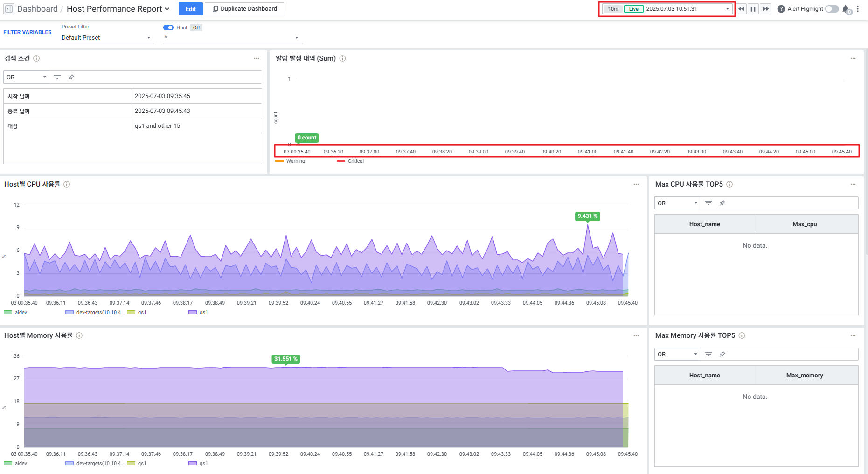
Task: Enable the Alert Highlight switch
Action: click(x=832, y=9)
